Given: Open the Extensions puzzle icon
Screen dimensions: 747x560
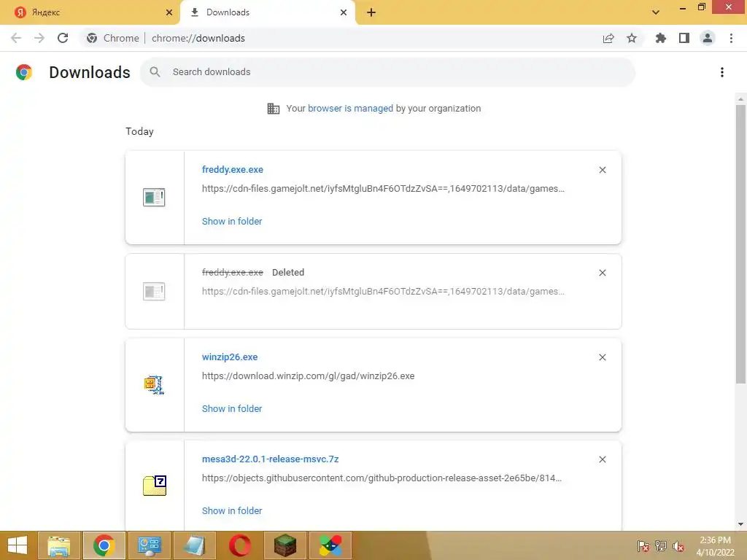Looking at the screenshot, I should pyautogui.click(x=661, y=38).
